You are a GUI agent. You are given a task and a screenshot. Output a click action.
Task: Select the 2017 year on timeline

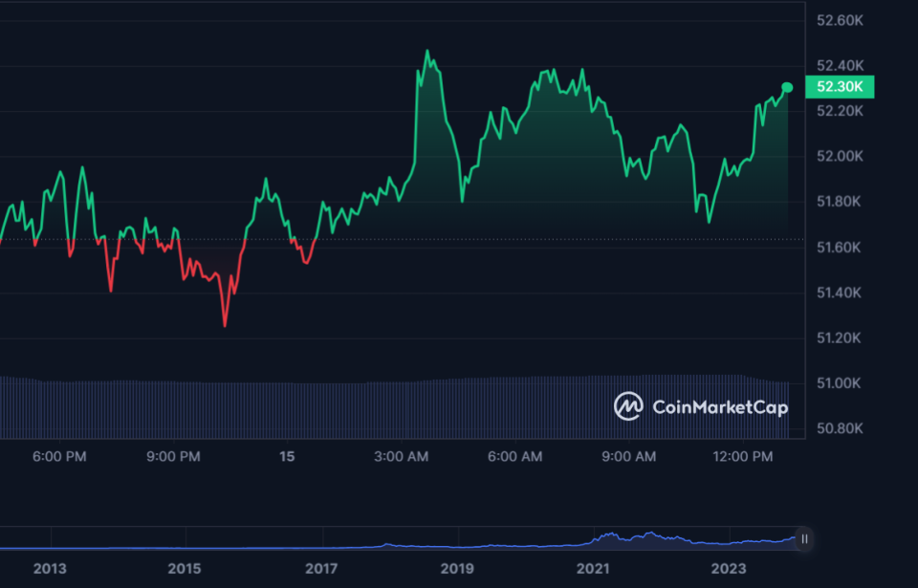coord(321,569)
